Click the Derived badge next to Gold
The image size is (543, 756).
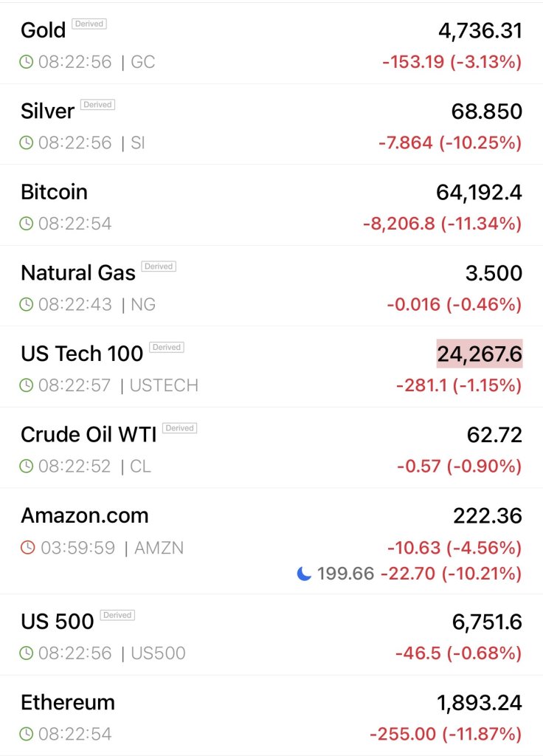point(89,24)
